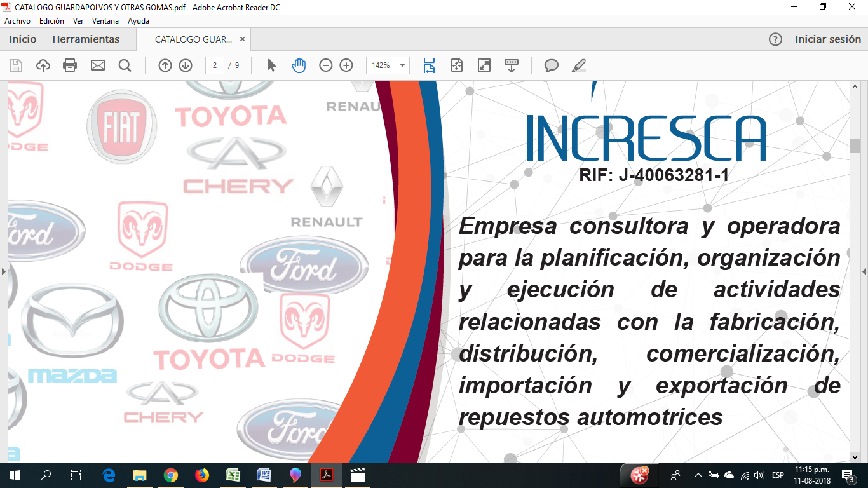
Task: Click the vertical scrollbar thumb
Action: click(855, 146)
